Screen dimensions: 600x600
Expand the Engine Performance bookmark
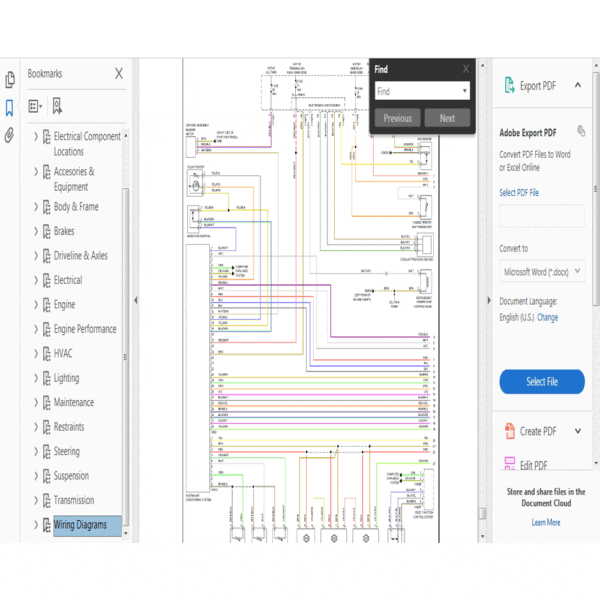point(36,329)
